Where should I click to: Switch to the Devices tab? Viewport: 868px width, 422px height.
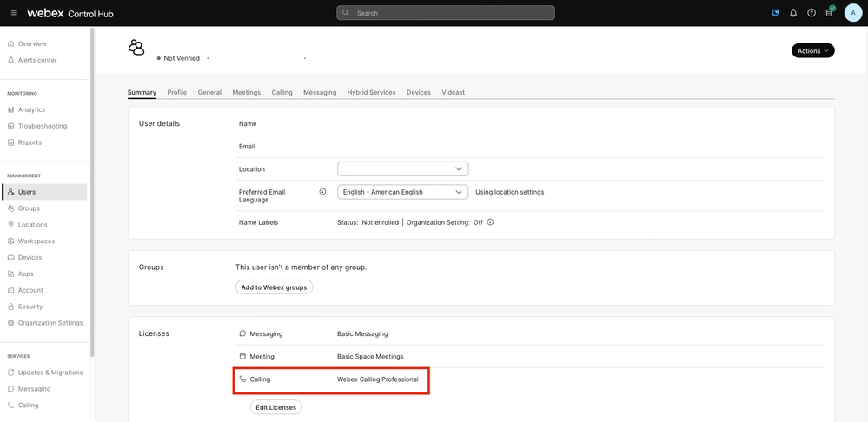[419, 92]
